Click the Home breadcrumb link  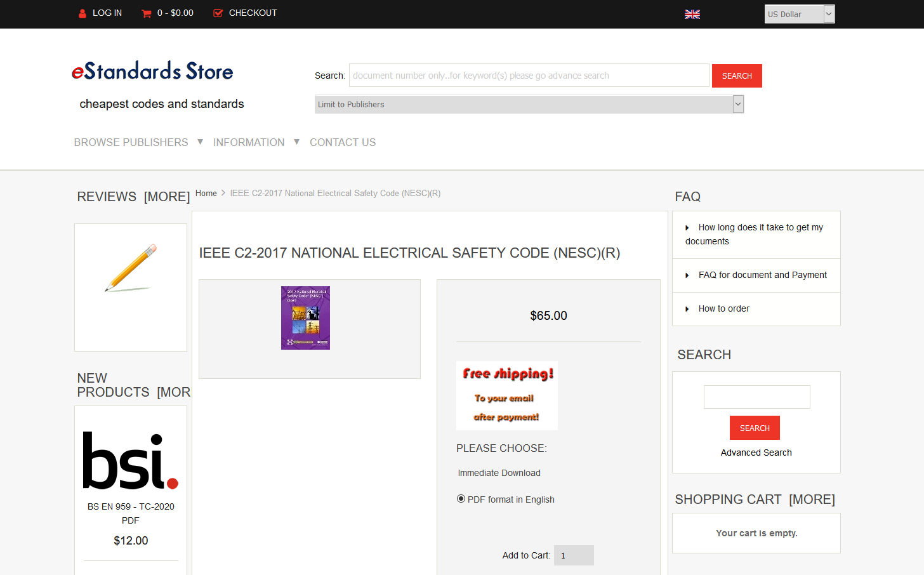pos(206,193)
